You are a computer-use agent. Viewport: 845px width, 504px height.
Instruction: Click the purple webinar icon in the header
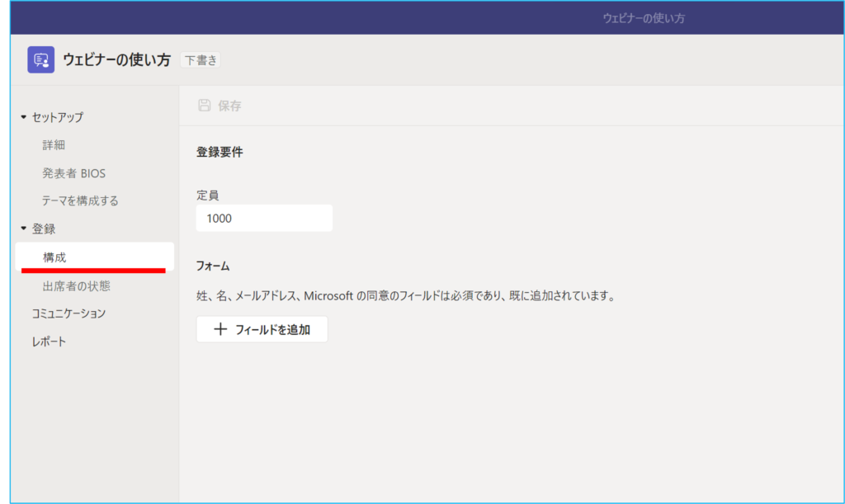[40, 59]
